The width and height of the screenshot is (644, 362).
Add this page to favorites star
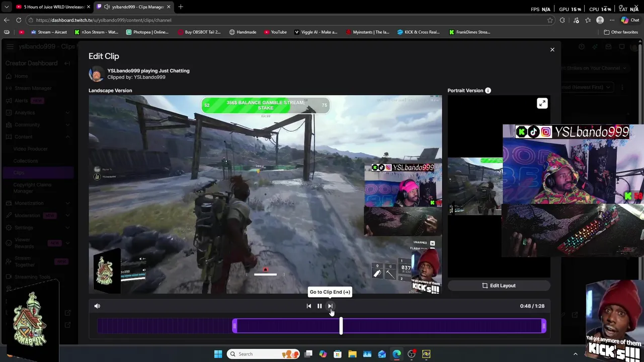coord(550,20)
